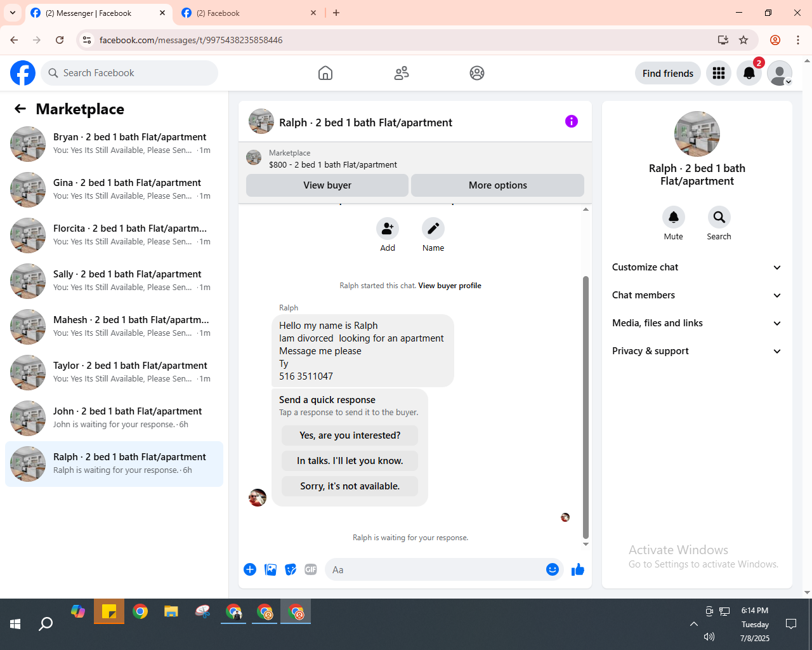The height and width of the screenshot is (650, 812).
Task: Open Bryan's apartment conversation
Action: click(114, 144)
